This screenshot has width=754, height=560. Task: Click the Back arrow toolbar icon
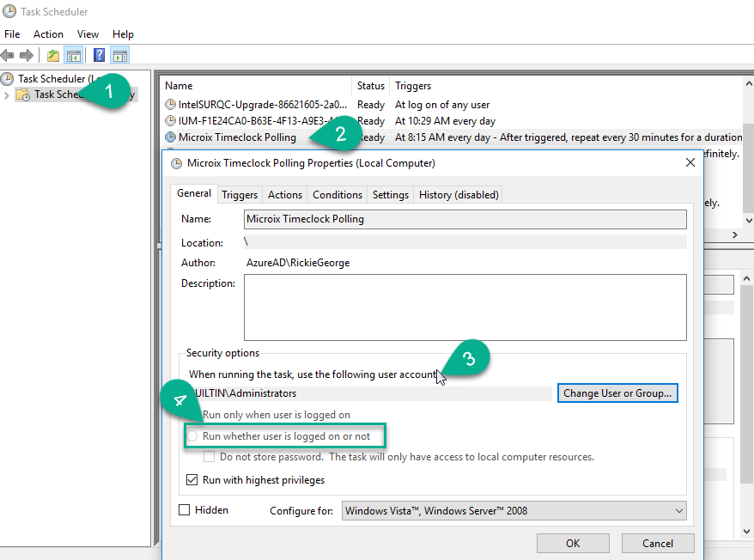tap(8, 56)
